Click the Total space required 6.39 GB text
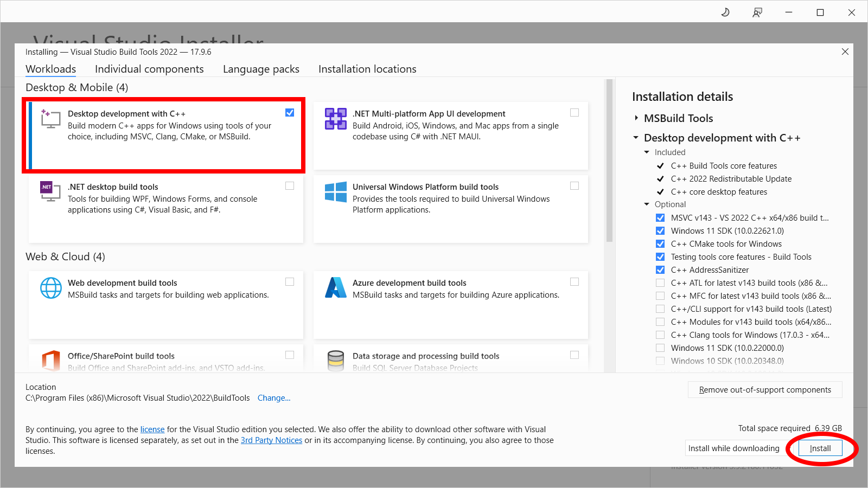Screen dimensions: 868x488 (x=790, y=428)
